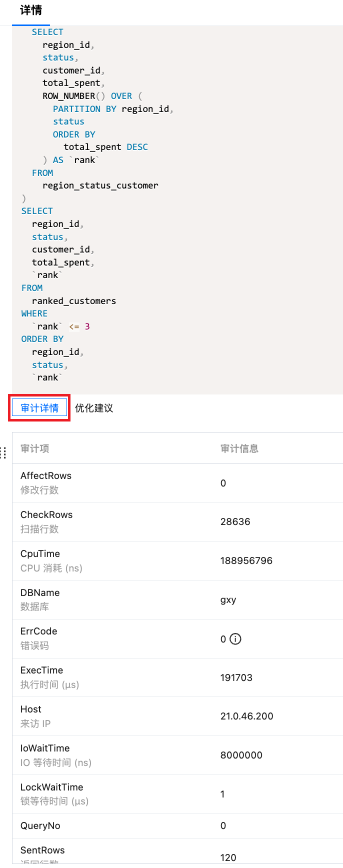Click the 审计项 column header
Viewport: 343px width, 868px height.
[35, 448]
